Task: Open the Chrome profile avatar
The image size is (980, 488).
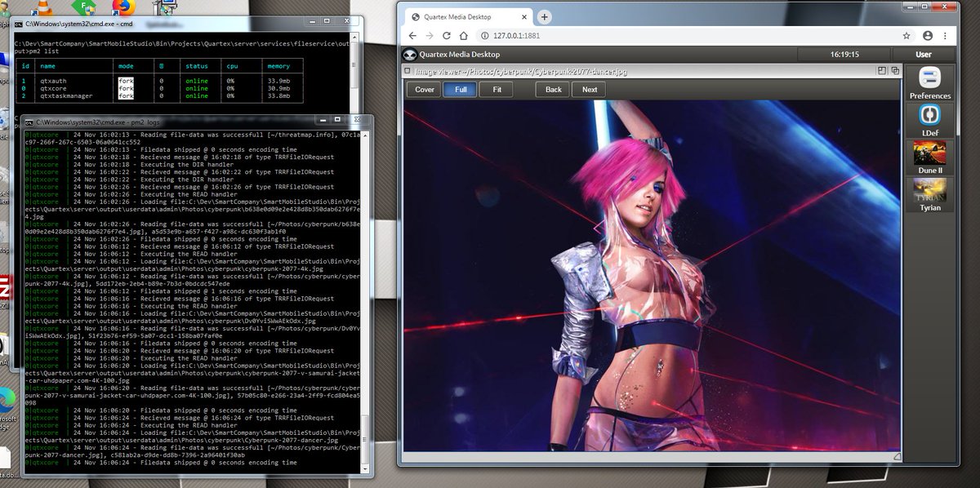Action: pyautogui.click(x=928, y=36)
